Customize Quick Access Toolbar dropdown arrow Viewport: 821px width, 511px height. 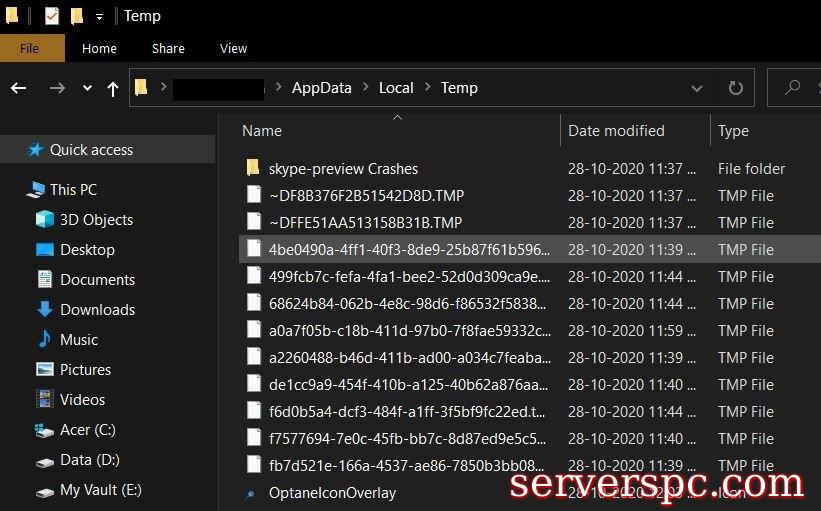pyautogui.click(x=99, y=16)
